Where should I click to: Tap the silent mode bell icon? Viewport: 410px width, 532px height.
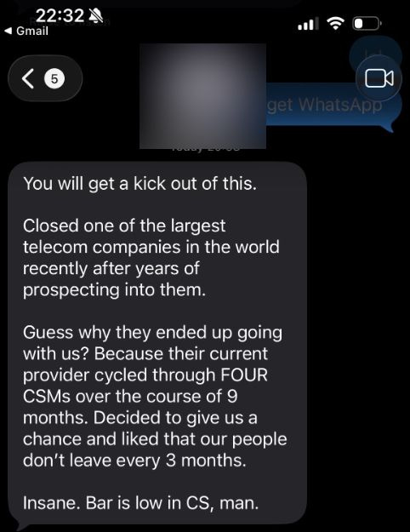(x=95, y=15)
